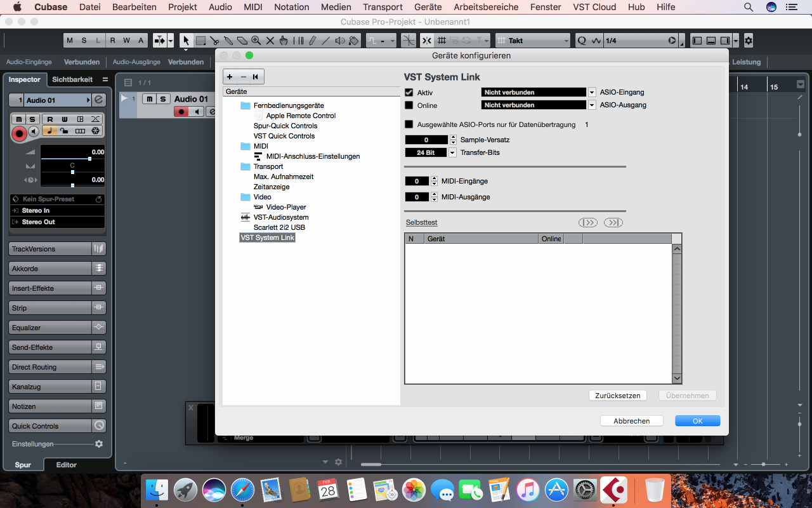Click the minus remove device button
Screen dimensions: 812x508
click(243, 77)
